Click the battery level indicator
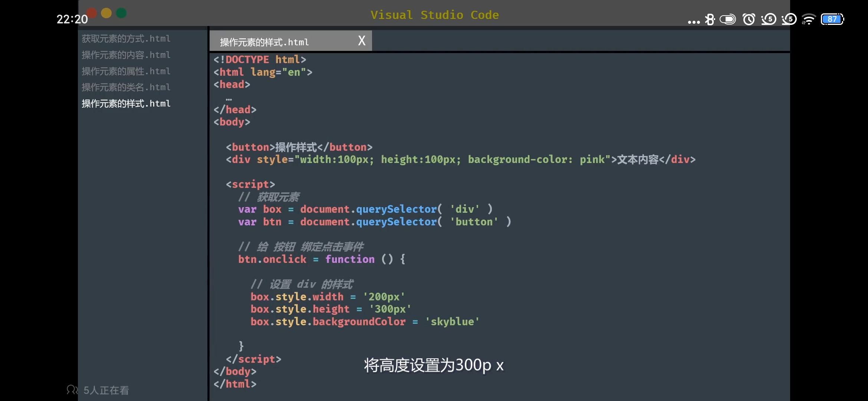 [832, 19]
